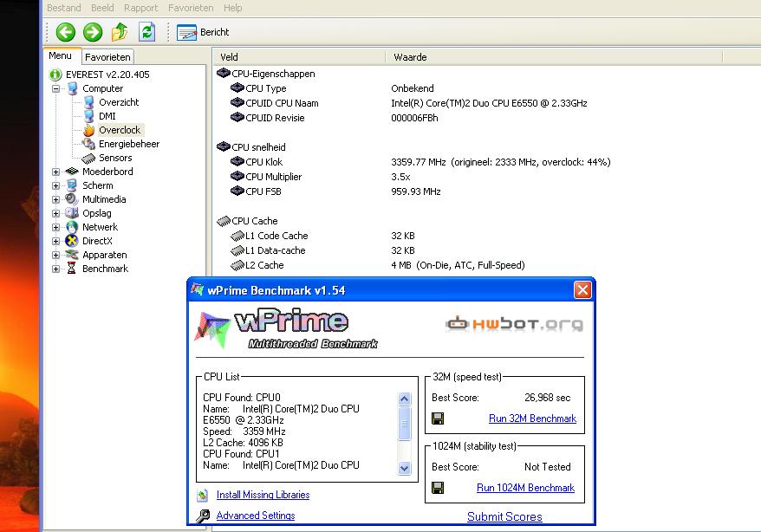Click the Refresh toolbar icon
The image size is (761, 532).
147,33
